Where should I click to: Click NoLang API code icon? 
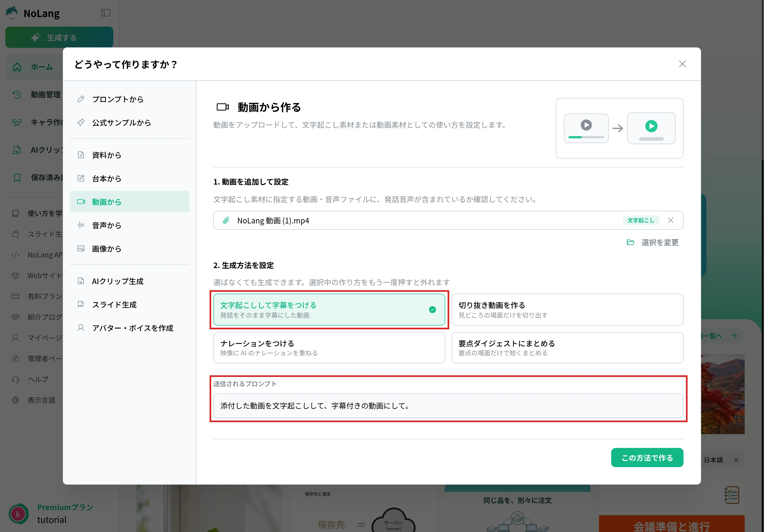point(15,255)
